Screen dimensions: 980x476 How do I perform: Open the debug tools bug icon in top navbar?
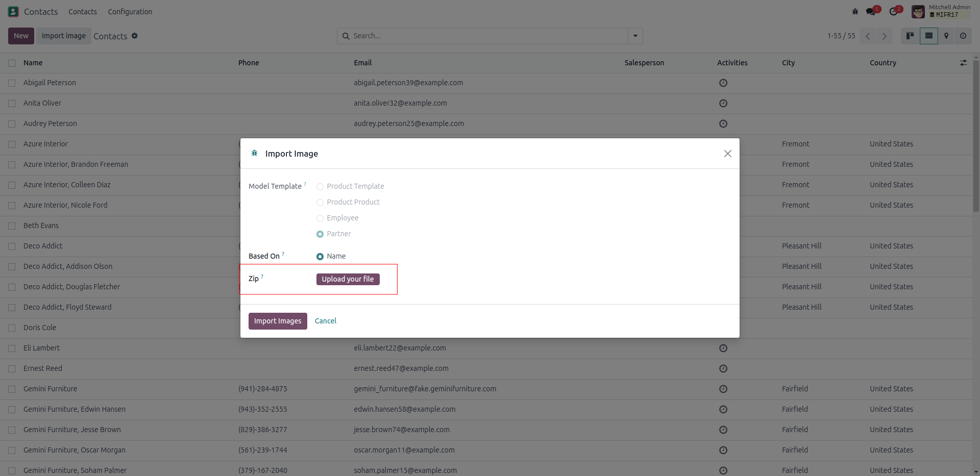[x=855, y=11]
